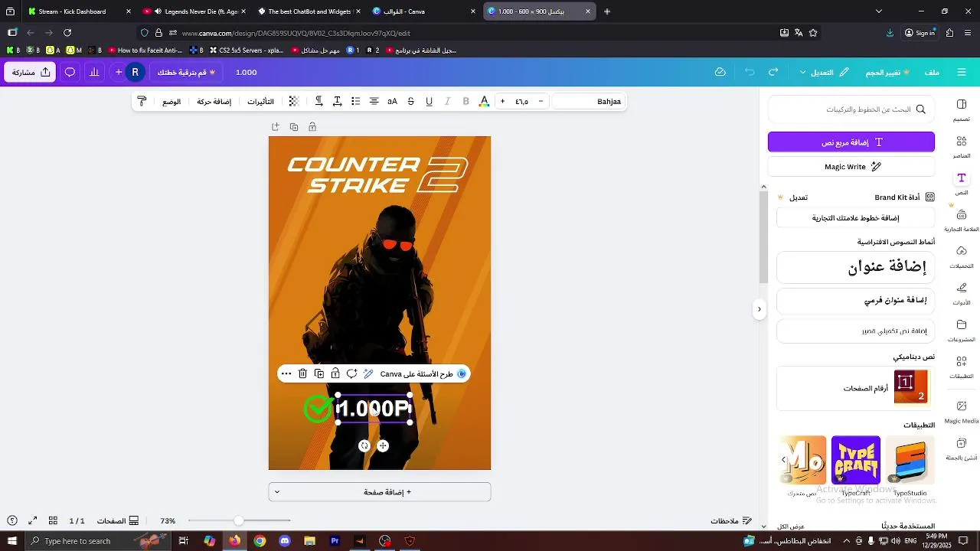Delete selected element with trash icon

click(x=302, y=374)
